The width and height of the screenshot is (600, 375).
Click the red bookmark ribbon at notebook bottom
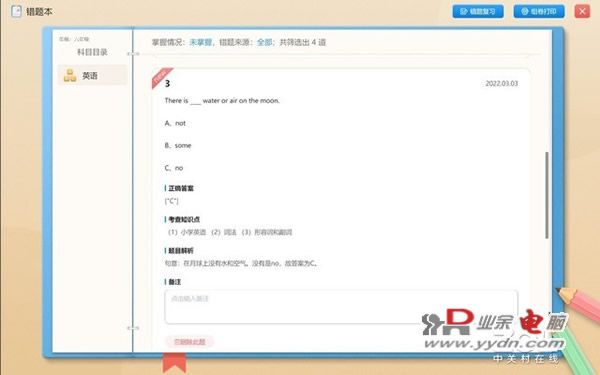[x=174, y=363]
